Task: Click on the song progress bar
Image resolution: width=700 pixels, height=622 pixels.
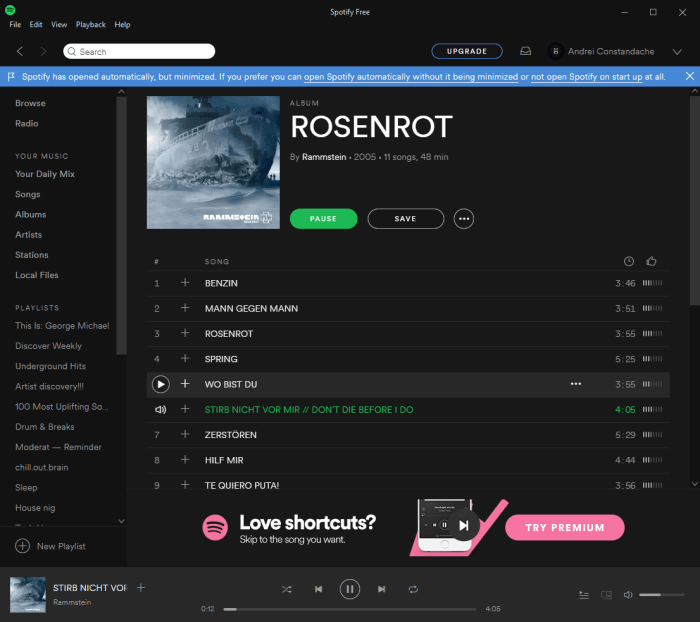Action: click(350, 609)
